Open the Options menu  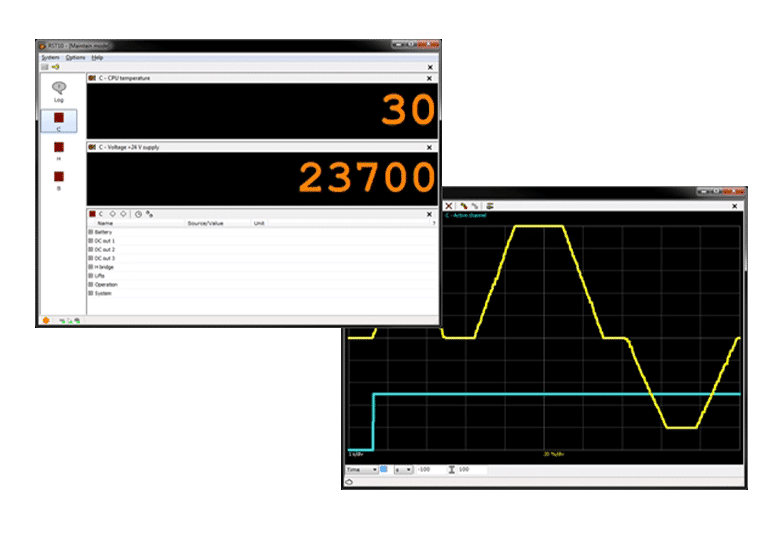point(75,57)
